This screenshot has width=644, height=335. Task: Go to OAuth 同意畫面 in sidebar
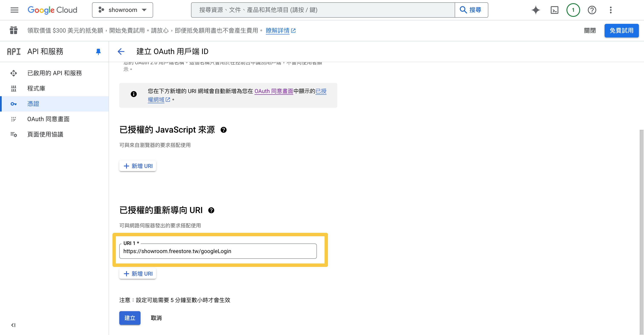pyautogui.click(x=48, y=119)
